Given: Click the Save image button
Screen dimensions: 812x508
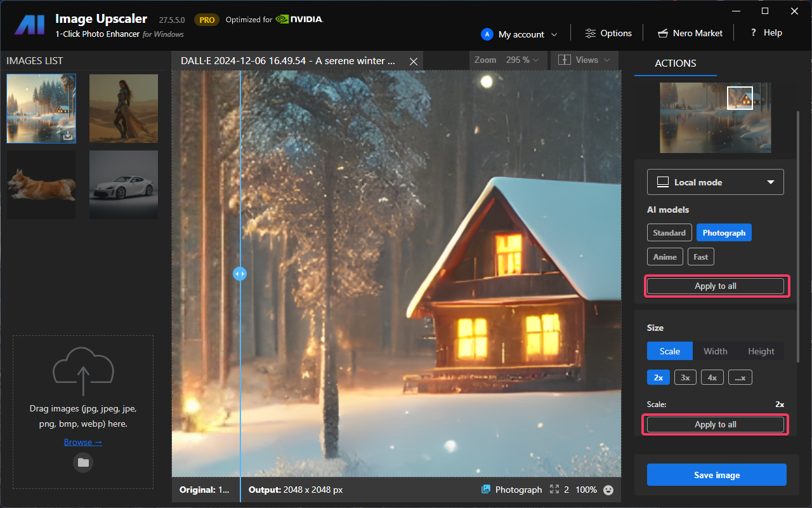Looking at the screenshot, I should 716,475.
